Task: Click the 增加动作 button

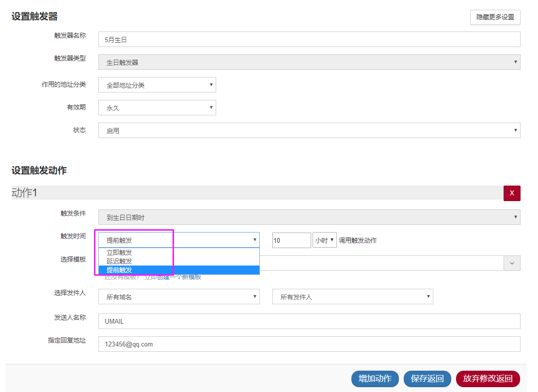Action: click(375, 379)
